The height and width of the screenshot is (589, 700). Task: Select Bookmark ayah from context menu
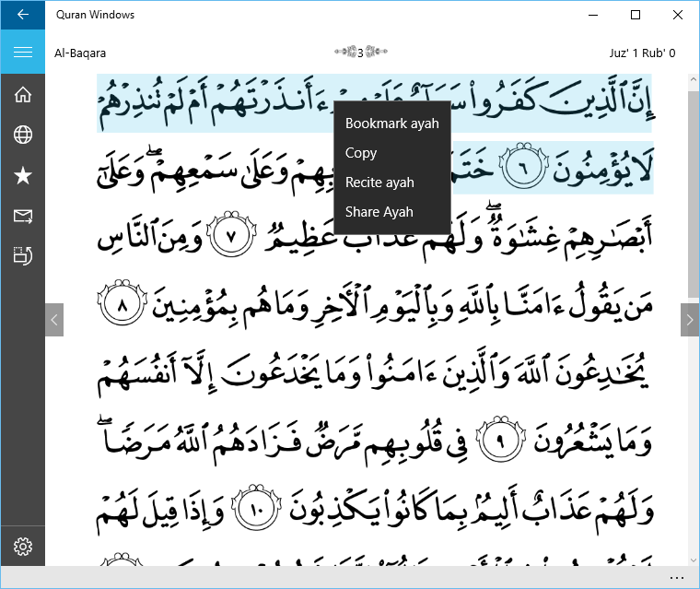392,124
